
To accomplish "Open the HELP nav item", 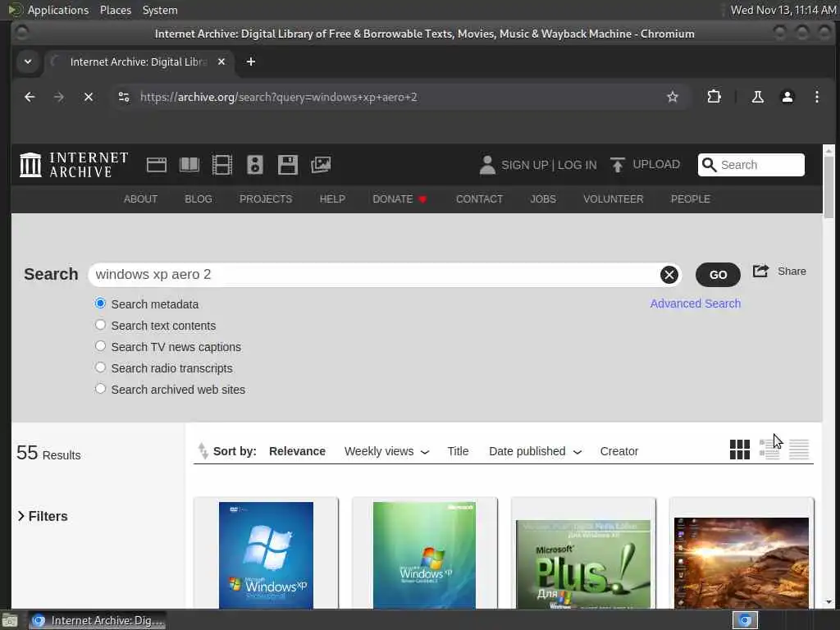I will click(332, 199).
